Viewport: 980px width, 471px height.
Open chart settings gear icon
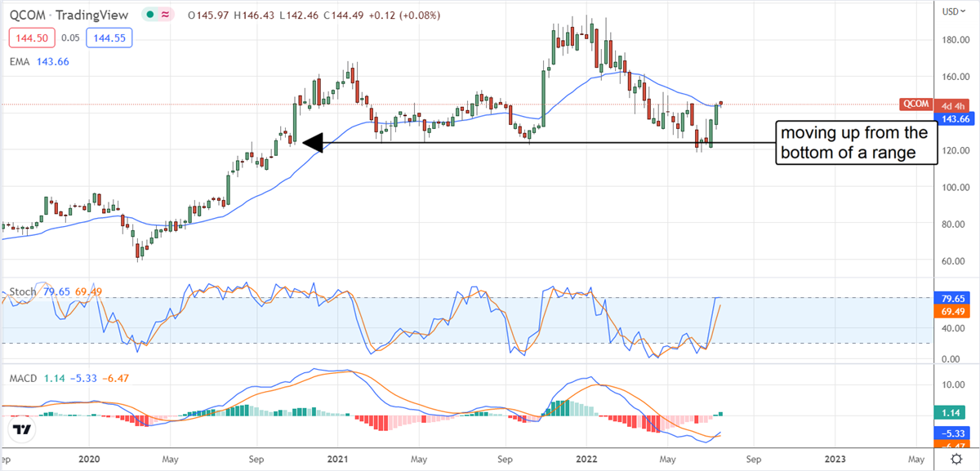[x=956, y=460]
